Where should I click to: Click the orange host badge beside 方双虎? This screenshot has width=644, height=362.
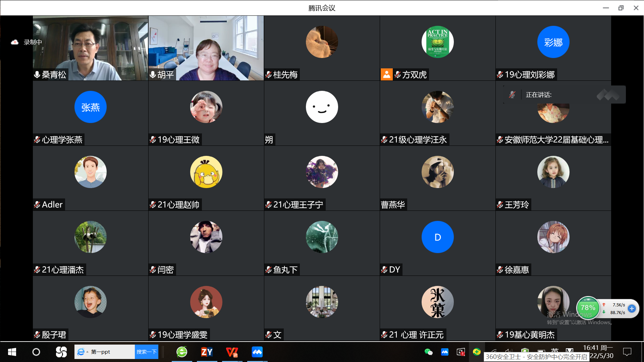386,74
